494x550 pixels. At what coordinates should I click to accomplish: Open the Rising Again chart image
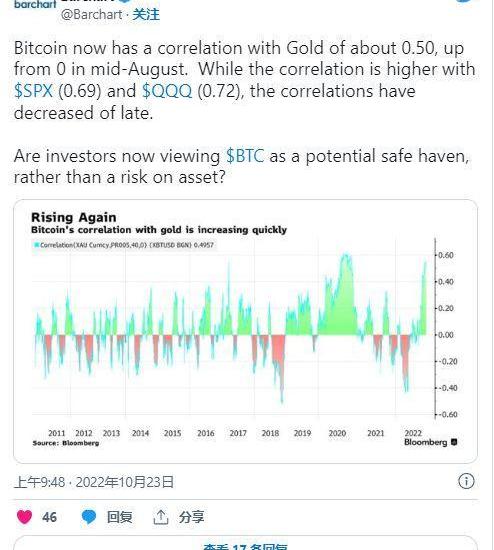click(245, 331)
